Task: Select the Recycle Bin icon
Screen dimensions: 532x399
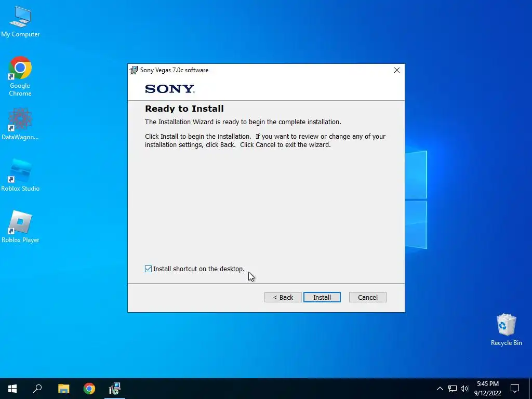Action: [x=506, y=329]
